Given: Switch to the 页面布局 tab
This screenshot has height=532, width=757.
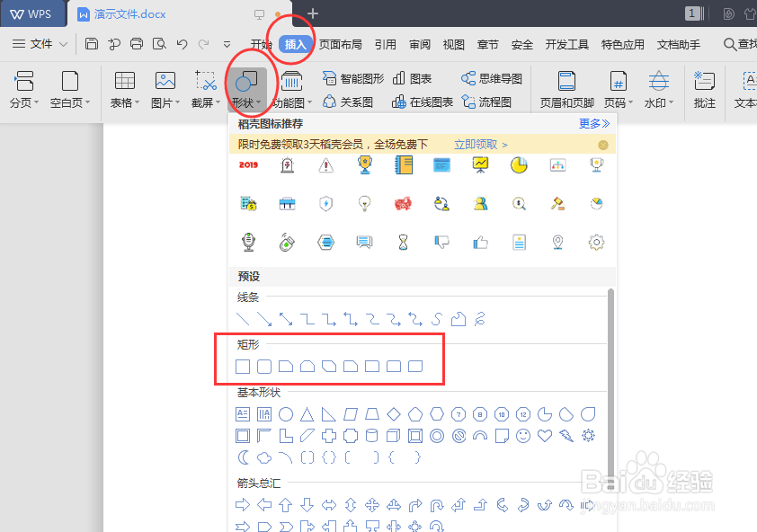Looking at the screenshot, I should [x=341, y=44].
